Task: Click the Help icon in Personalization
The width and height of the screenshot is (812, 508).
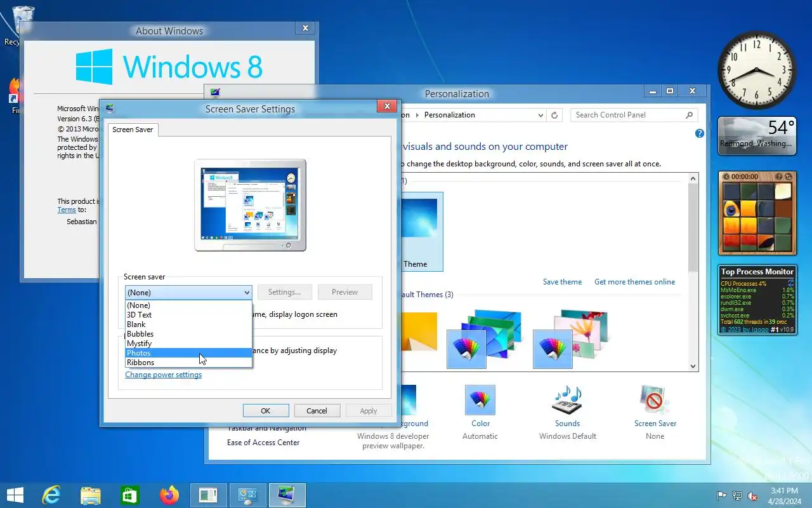Action: 700,133
